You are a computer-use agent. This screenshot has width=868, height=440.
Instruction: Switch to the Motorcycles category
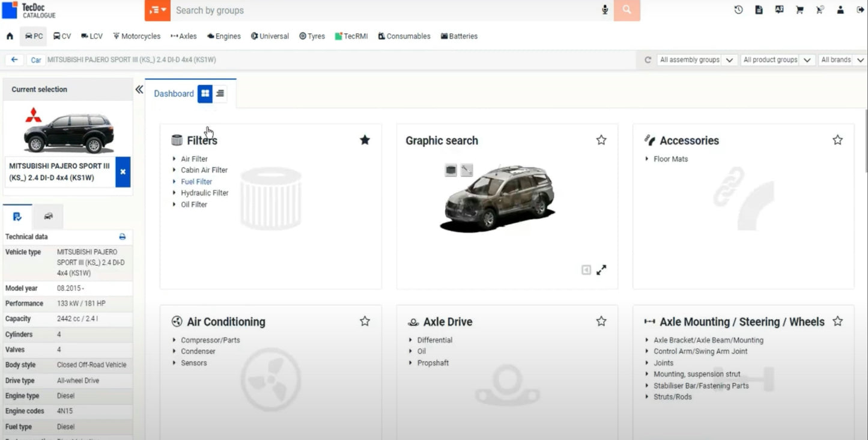pyautogui.click(x=136, y=36)
